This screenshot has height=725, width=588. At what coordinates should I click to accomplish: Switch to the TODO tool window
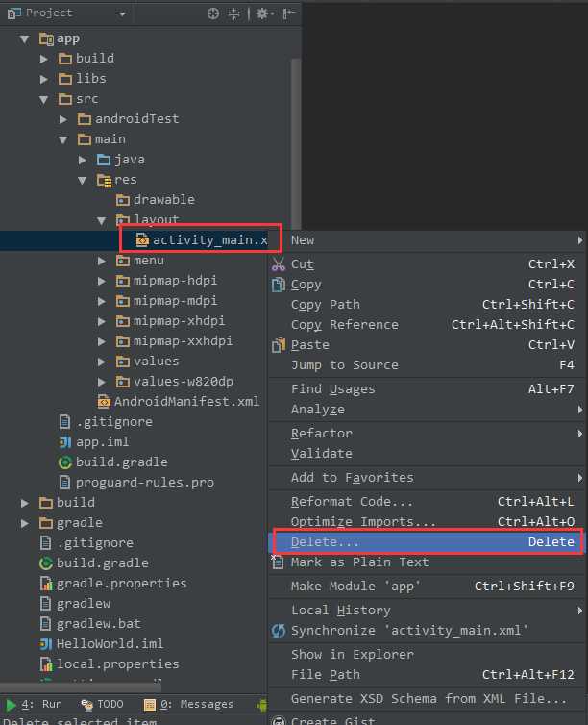(102, 705)
